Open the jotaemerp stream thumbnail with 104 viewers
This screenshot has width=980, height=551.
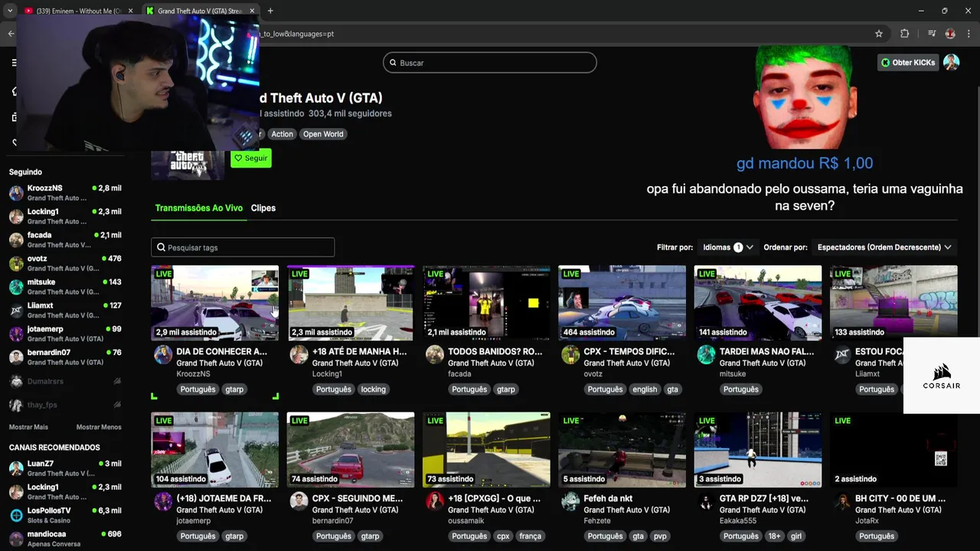tap(215, 450)
